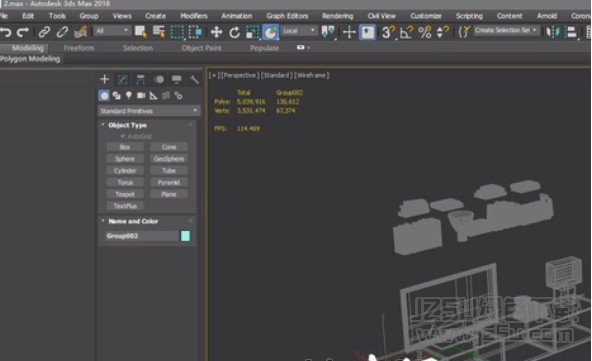
Task: Switch to the Display command panel tab
Action: point(177,79)
